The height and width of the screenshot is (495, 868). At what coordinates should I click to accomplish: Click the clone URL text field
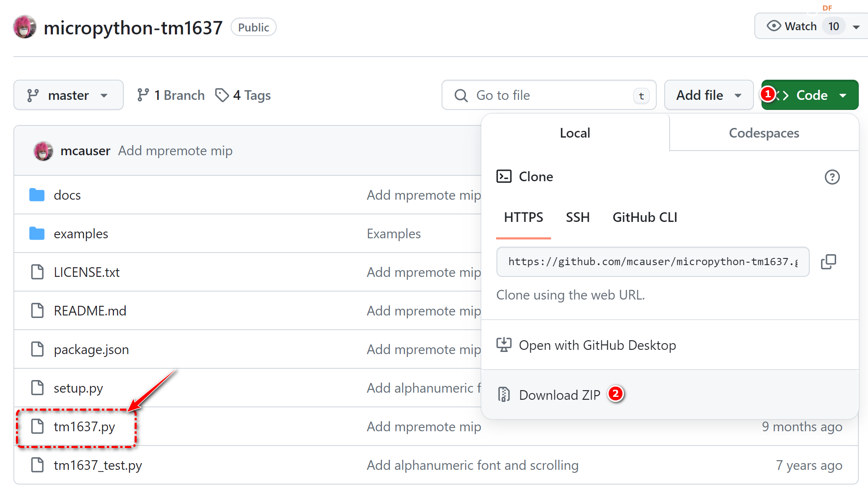pyautogui.click(x=652, y=262)
